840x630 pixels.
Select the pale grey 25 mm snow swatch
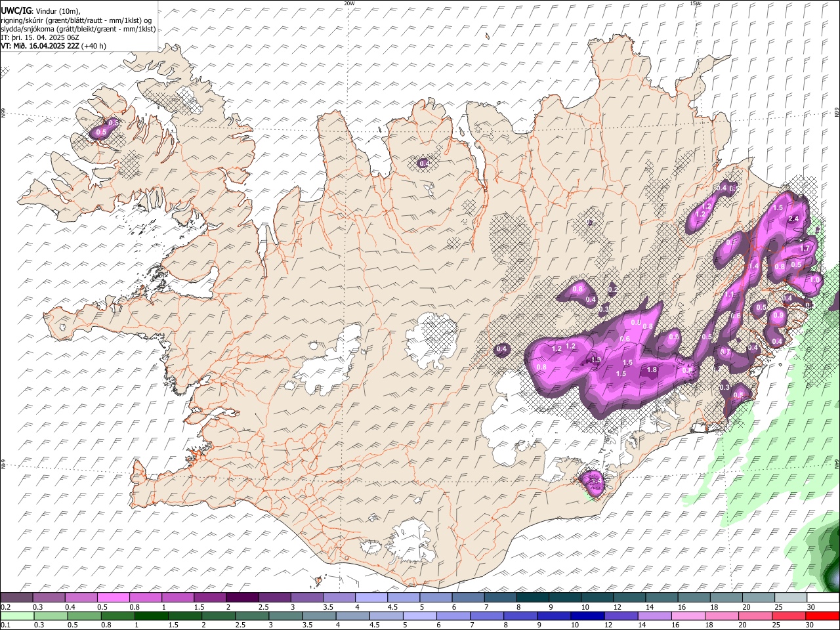point(791,598)
